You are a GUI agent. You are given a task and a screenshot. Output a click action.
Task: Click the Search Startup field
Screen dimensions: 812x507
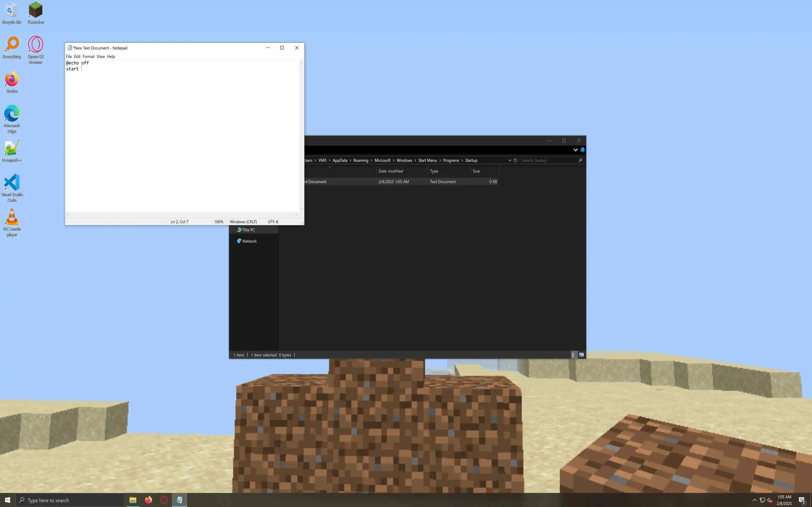(x=549, y=160)
